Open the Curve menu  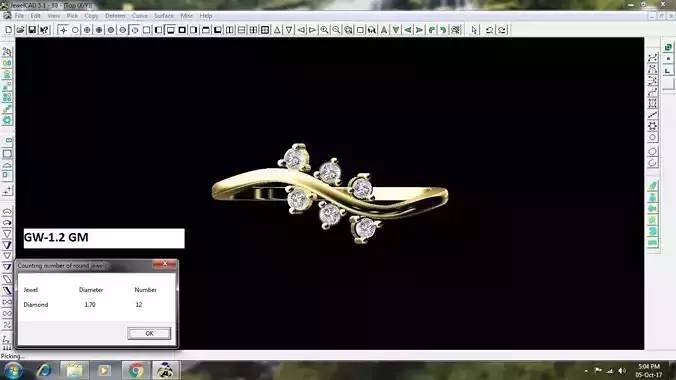point(140,16)
